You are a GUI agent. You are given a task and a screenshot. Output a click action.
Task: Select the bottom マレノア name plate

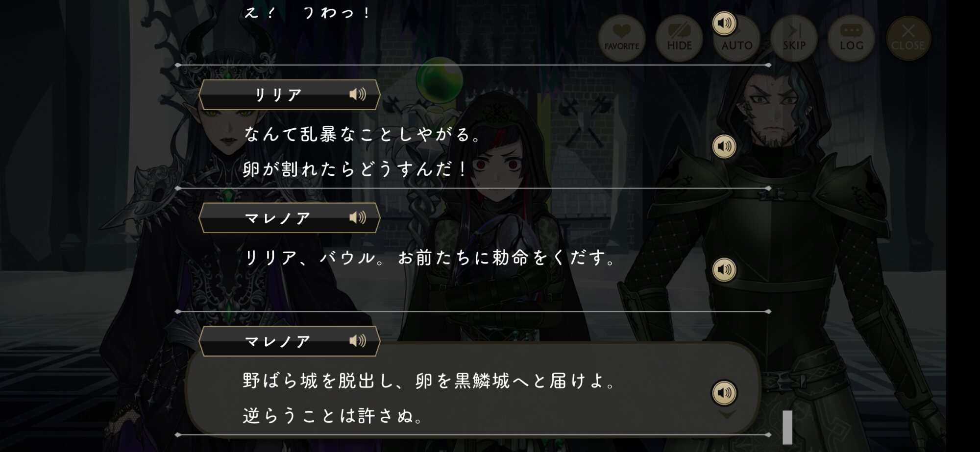click(290, 341)
